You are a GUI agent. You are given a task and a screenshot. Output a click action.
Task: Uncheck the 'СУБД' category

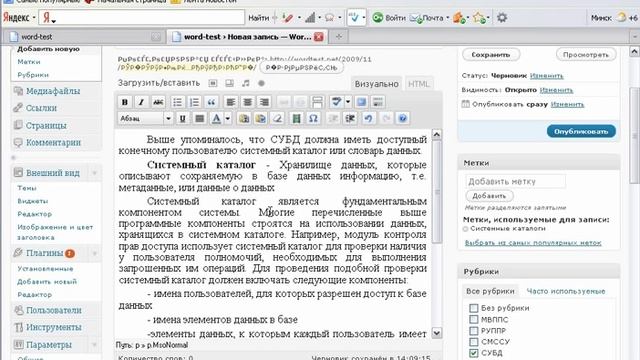point(473,353)
